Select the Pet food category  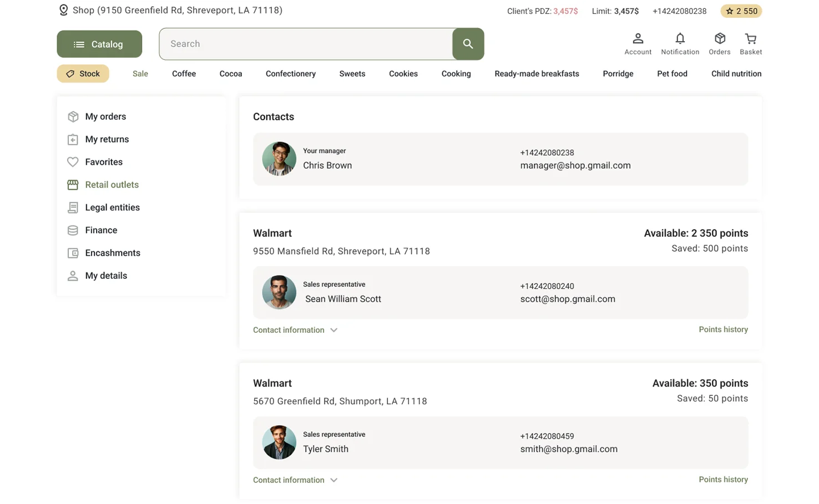pos(672,74)
